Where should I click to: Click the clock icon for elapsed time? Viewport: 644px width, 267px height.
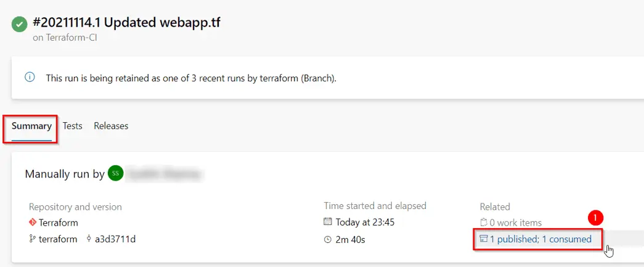click(x=328, y=239)
